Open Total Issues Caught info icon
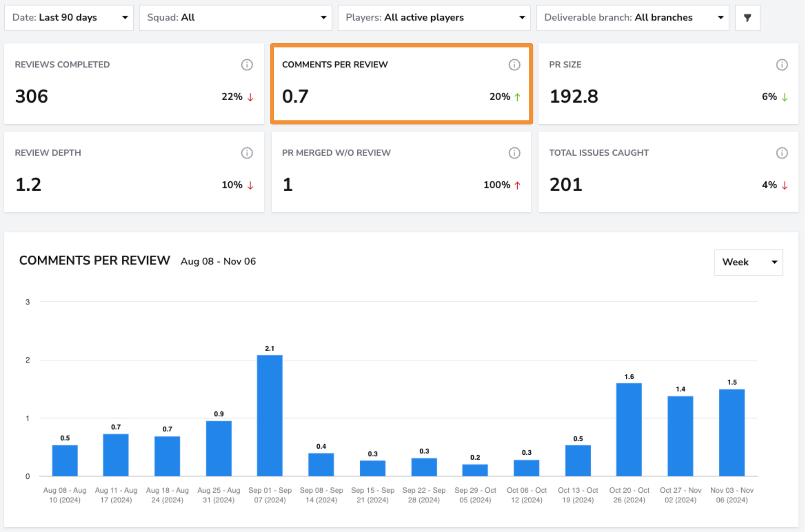The image size is (805, 532). click(x=782, y=153)
